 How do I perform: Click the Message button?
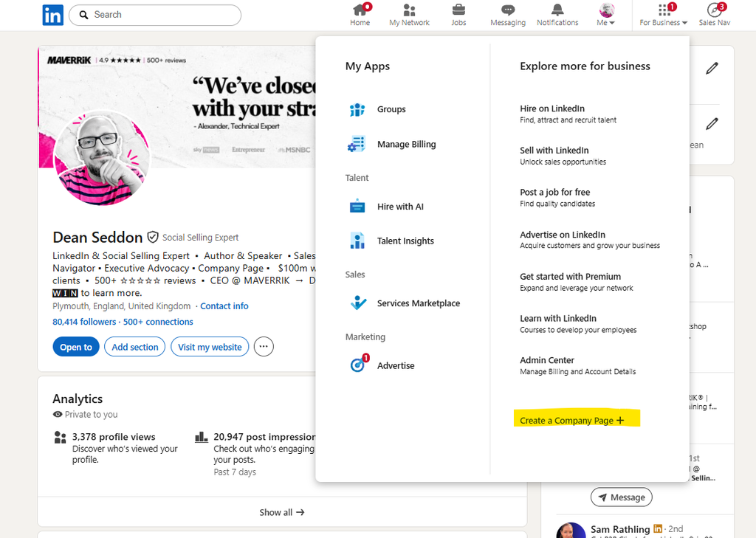click(x=622, y=497)
